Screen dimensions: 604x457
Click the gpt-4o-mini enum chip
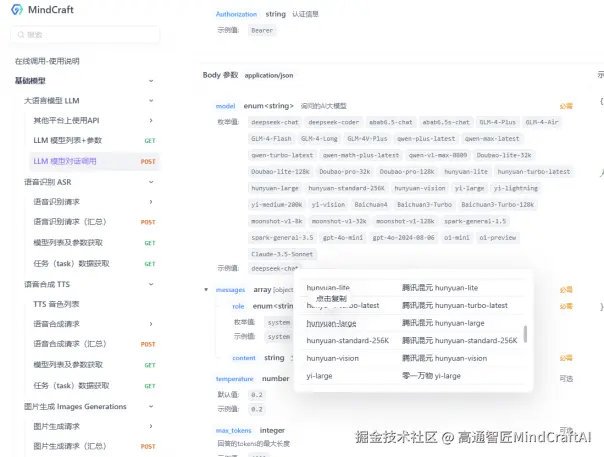pos(343,238)
